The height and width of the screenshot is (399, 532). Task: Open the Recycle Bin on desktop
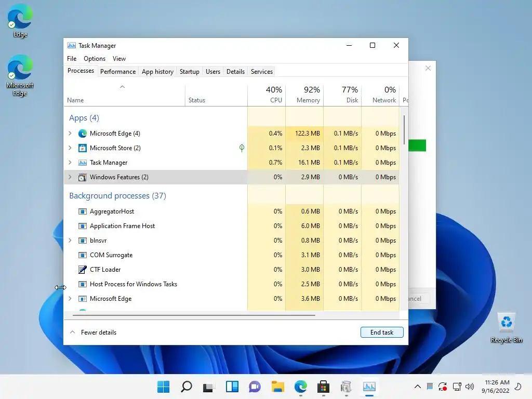[x=506, y=328]
